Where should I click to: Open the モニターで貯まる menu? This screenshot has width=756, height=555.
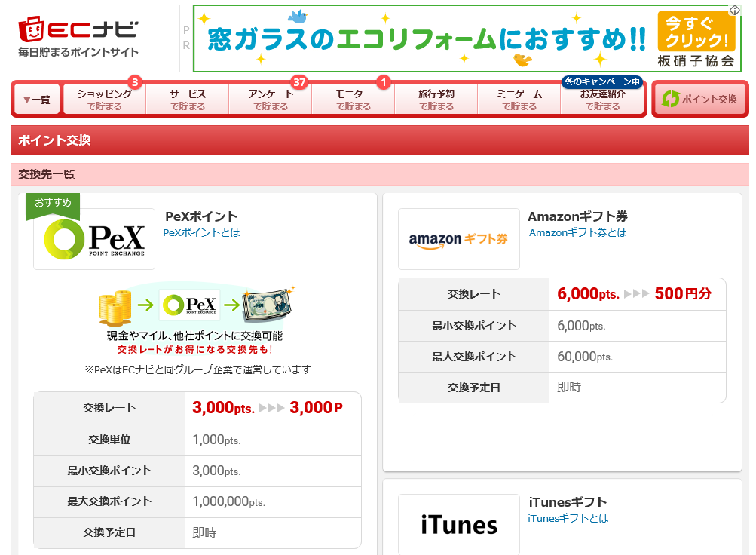[x=354, y=100]
